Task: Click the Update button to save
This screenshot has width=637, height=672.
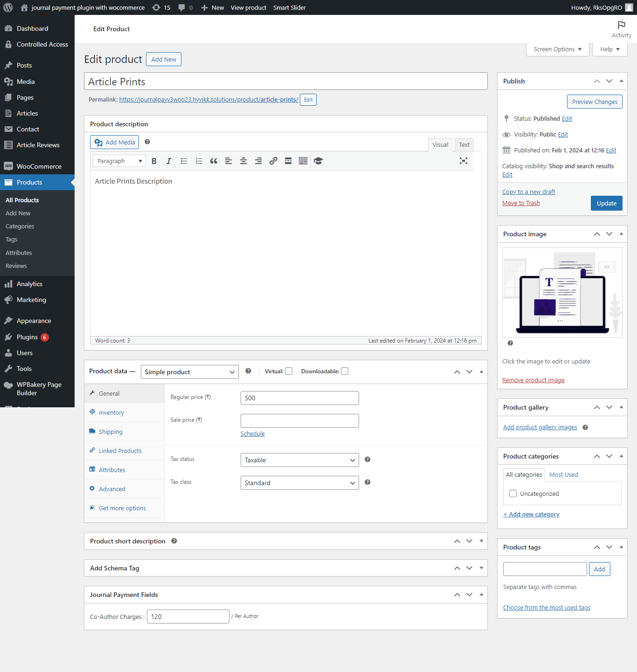Action: click(606, 203)
